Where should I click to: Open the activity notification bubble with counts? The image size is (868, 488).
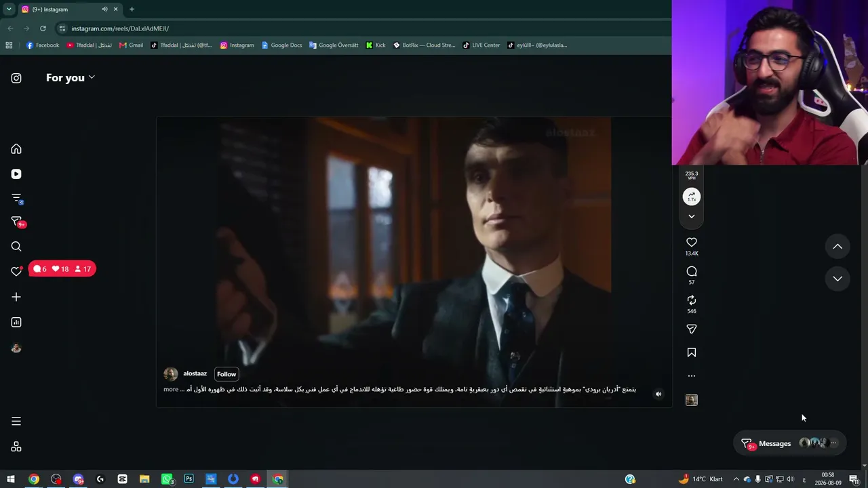tap(62, 269)
